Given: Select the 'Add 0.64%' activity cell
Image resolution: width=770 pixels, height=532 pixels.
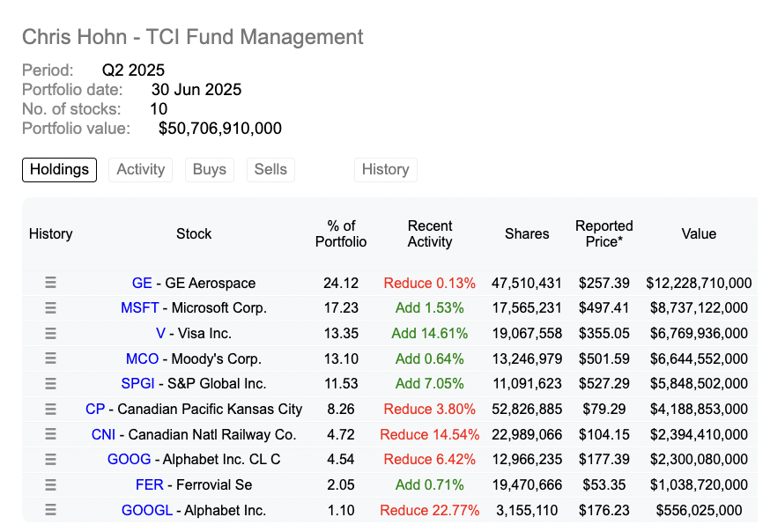Looking at the screenshot, I should point(430,358).
